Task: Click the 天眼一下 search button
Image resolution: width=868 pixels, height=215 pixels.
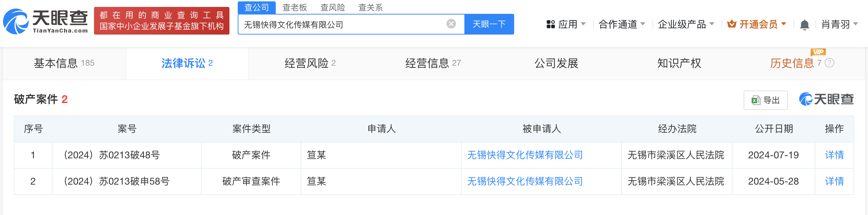Action: (489, 24)
